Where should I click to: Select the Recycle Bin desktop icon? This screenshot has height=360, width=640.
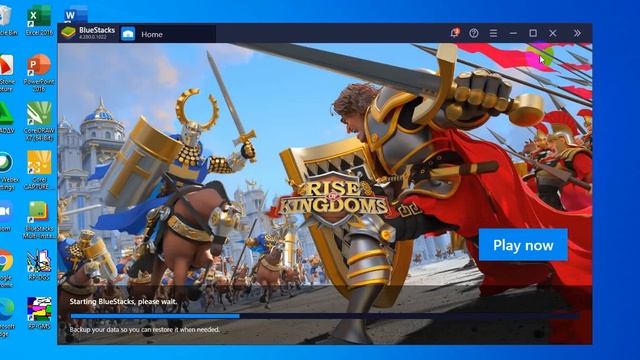[6, 20]
